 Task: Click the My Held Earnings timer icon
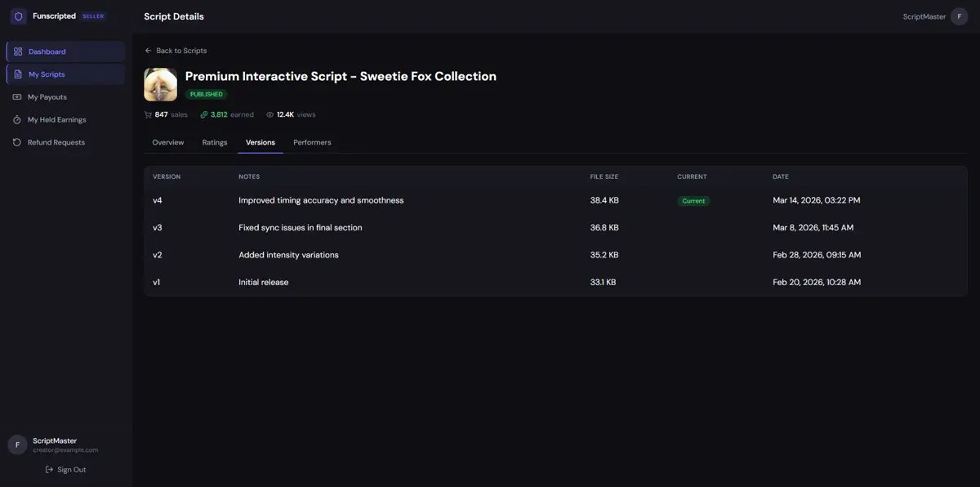tap(17, 119)
